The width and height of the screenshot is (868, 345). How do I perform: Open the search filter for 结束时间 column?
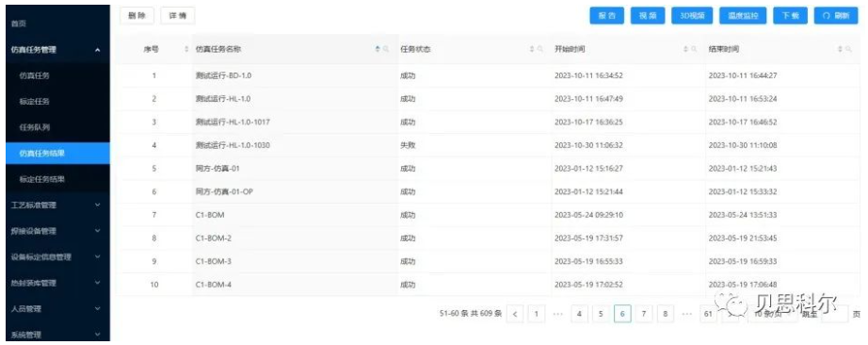coord(848,49)
